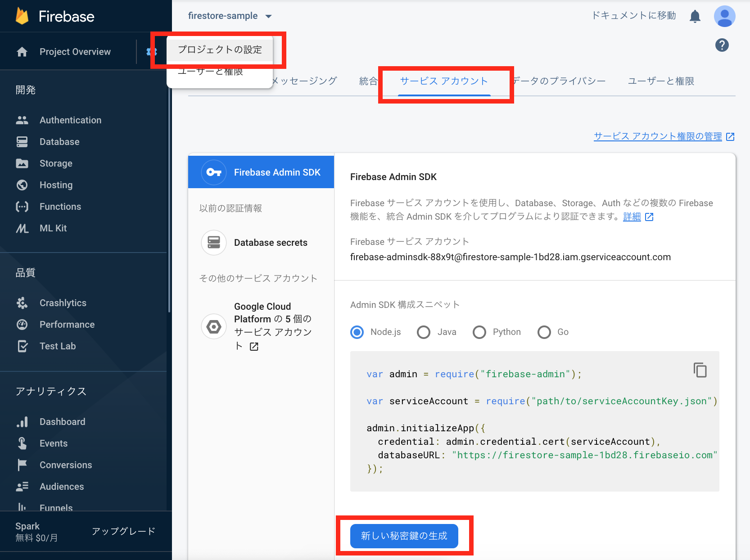Switch to the ユーザーと権限 tab
Viewport: 750px width, 560px height.
click(x=661, y=81)
